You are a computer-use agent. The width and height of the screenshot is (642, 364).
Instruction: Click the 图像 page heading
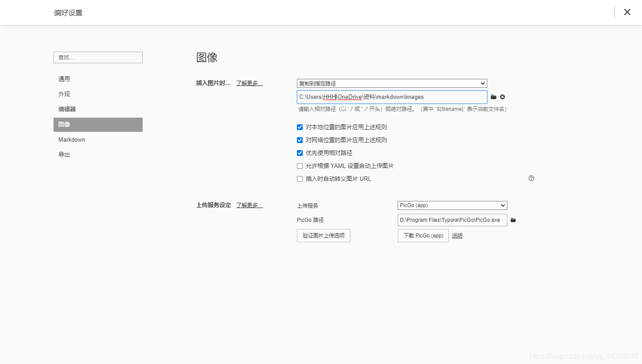207,57
